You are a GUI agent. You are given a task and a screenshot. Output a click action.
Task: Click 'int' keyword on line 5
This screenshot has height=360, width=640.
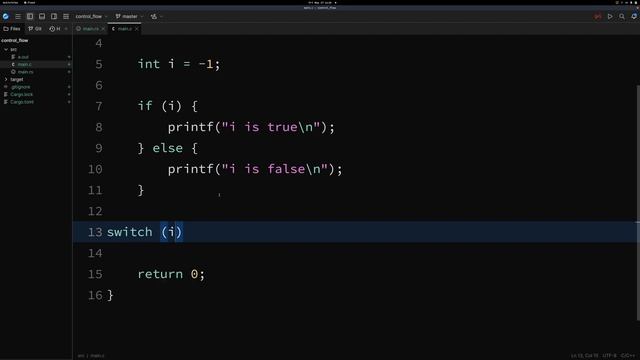(149, 64)
